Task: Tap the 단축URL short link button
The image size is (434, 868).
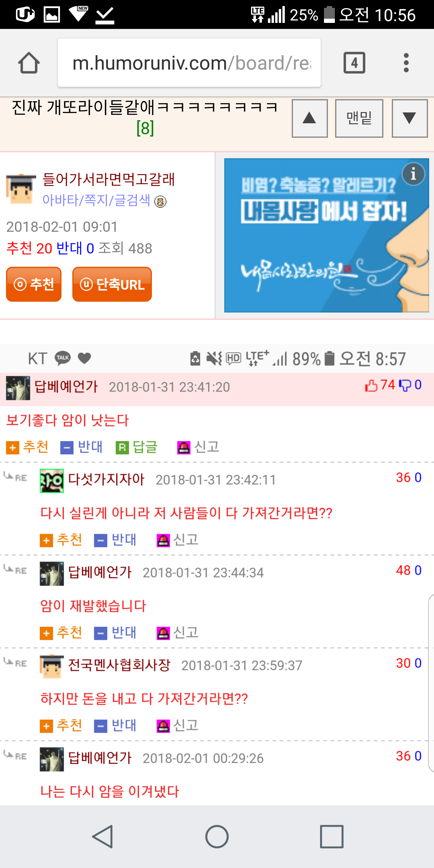Action: point(112,284)
